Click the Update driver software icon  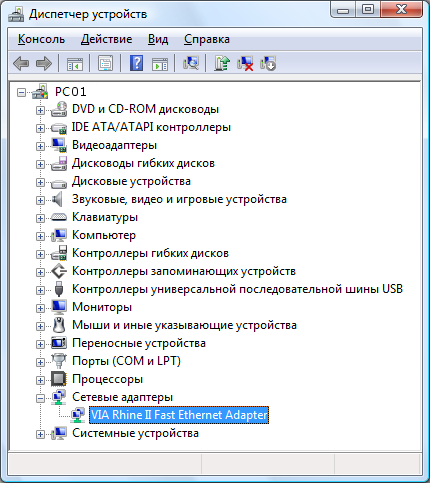[x=222, y=63]
